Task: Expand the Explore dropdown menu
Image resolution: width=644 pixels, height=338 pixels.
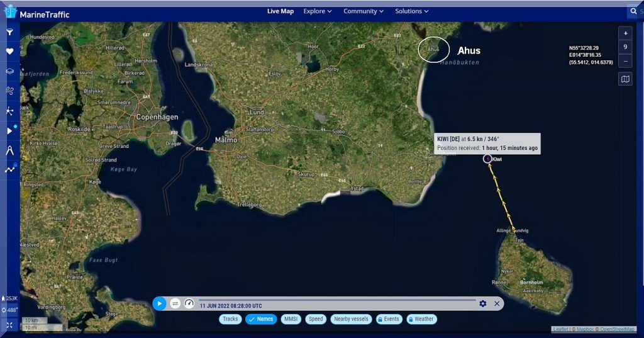Action: coord(317,11)
